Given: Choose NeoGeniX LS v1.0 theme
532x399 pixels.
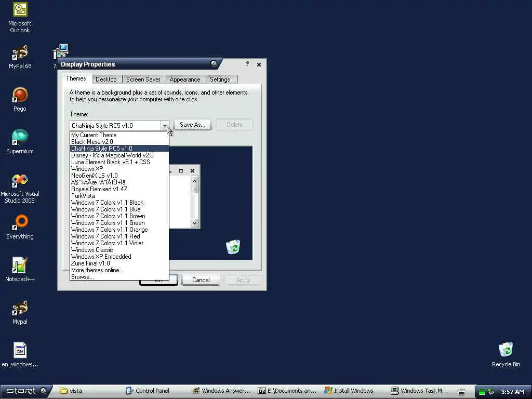Looking at the screenshot, I should point(119,176).
